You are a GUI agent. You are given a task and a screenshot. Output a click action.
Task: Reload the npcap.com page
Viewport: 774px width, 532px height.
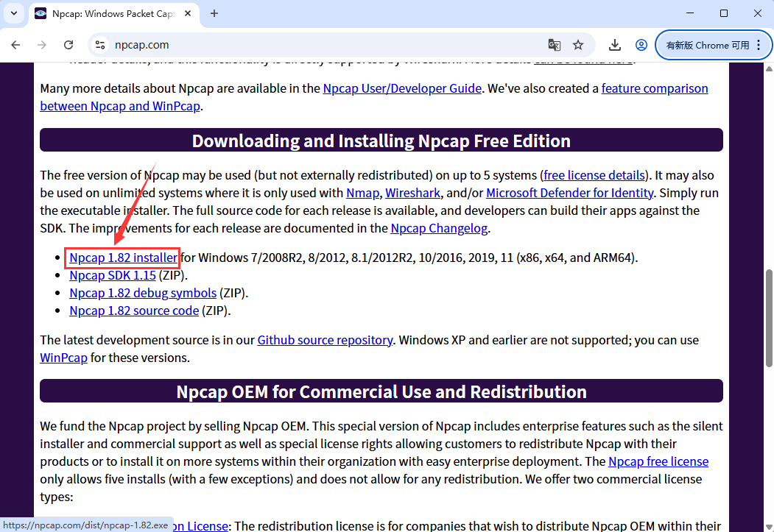[68, 45]
